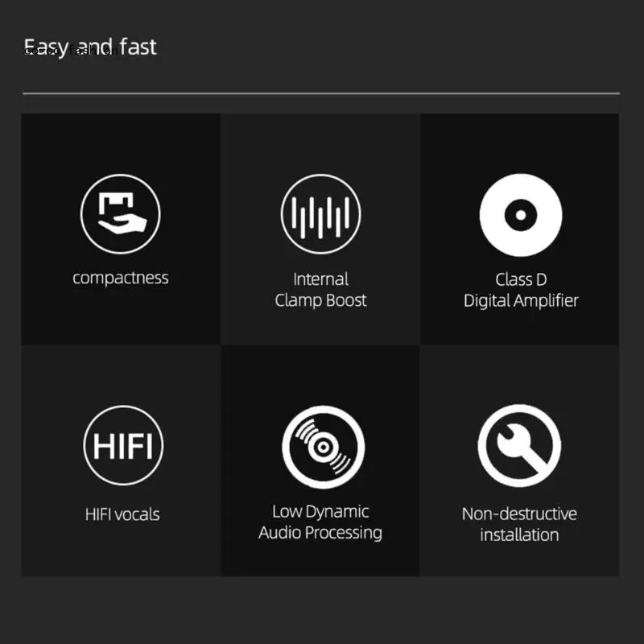
Task: Click Low Dynamic Audio Processing caption
Action: pyautogui.click(x=320, y=522)
